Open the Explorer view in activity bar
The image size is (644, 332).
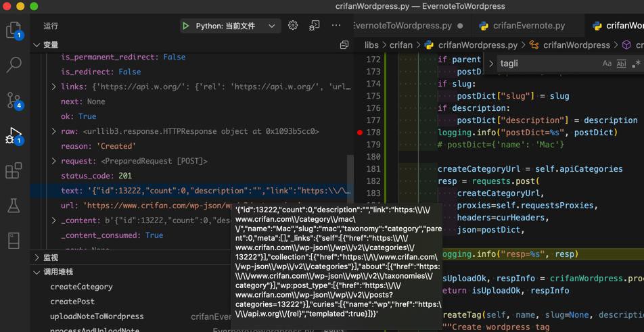pos(14,30)
